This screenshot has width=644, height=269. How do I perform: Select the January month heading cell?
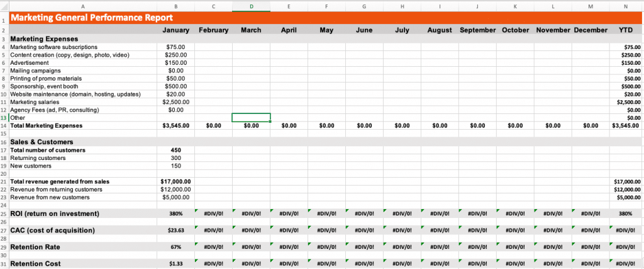[x=176, y=30]
